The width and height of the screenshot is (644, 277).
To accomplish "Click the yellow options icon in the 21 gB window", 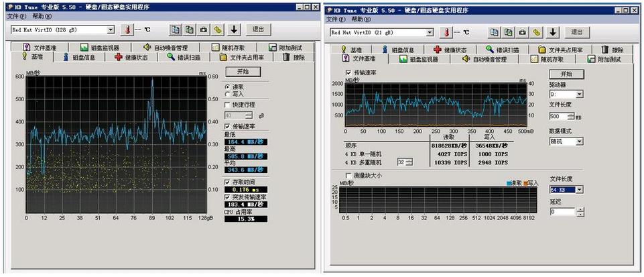I will [x=537, y=32].
